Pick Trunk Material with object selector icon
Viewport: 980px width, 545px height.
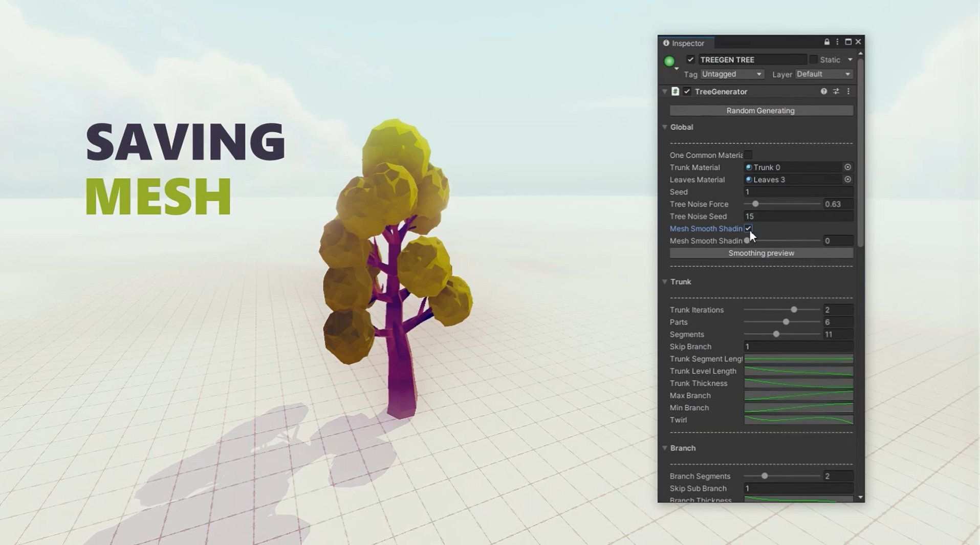tap(847, 167)
